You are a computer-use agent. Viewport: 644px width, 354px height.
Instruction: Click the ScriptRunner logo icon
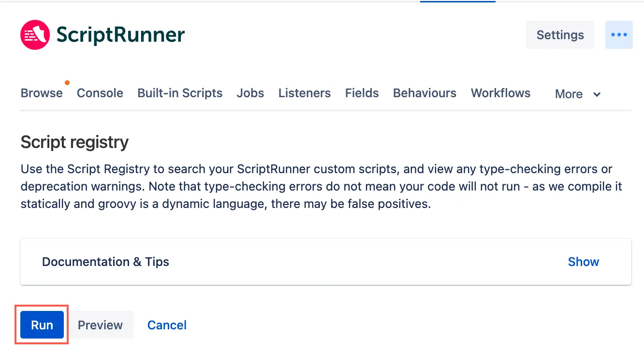point(35,35)
